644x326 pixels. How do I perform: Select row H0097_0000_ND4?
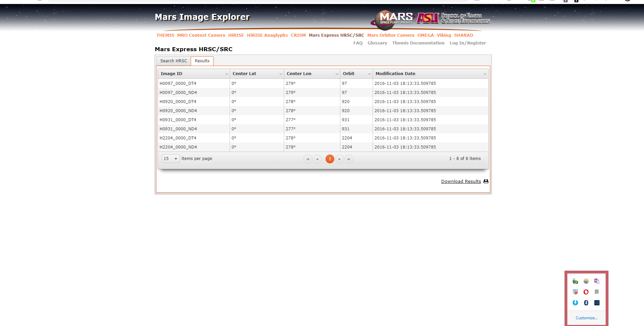[323, 93]
